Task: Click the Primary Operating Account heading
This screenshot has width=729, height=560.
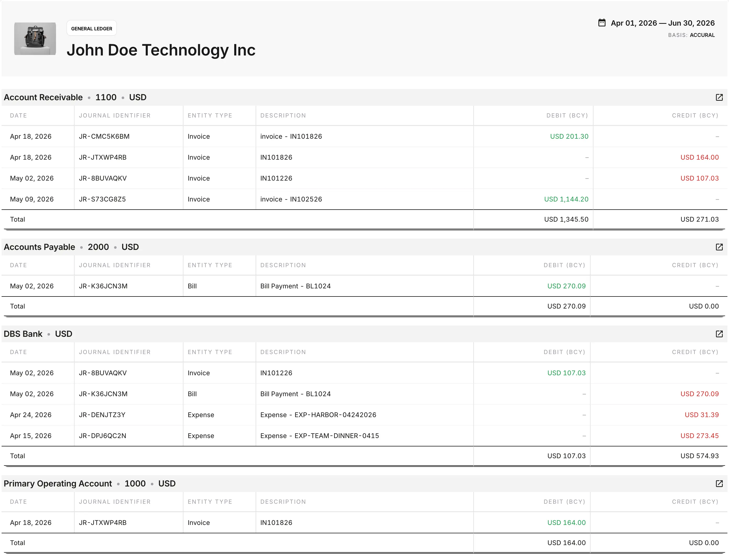Action: click(x=58, y=484)
